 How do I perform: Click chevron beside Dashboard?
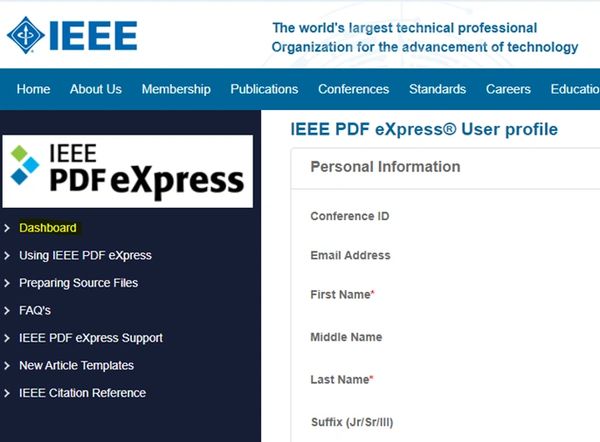(x=7, y=228)
